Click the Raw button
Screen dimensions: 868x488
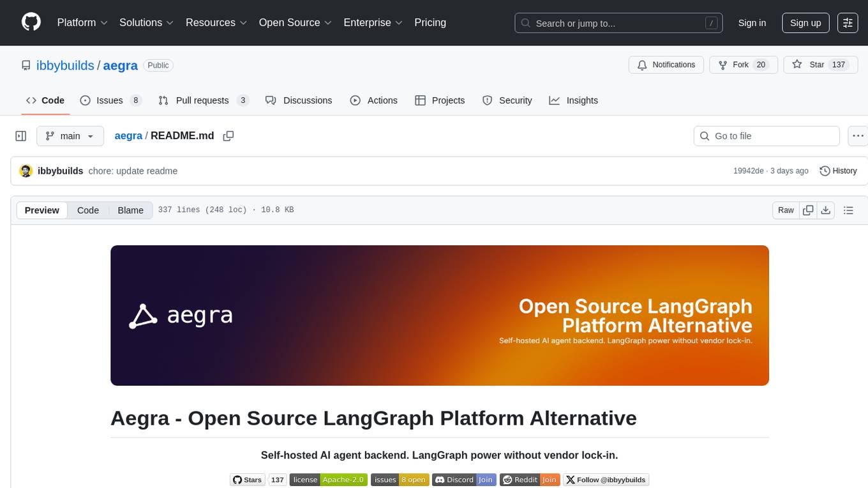(786, 210)
